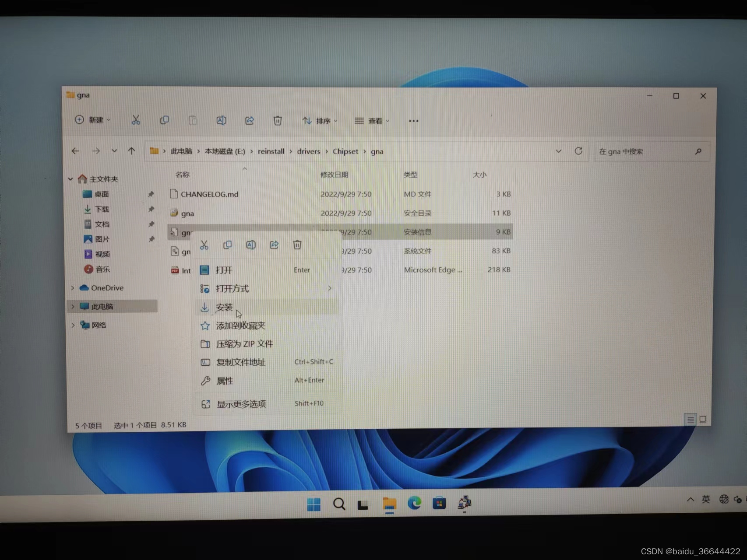Viewport: 747px width, 560px height.
Task: Choose 压缩为 ZIP 文件
Action: tap(267, 344)
